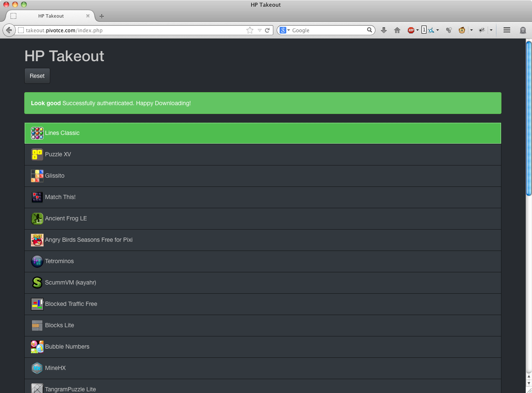Click the Blocks Lite app icon
Viewport: 532px width, 393px height.
[37, 326]
